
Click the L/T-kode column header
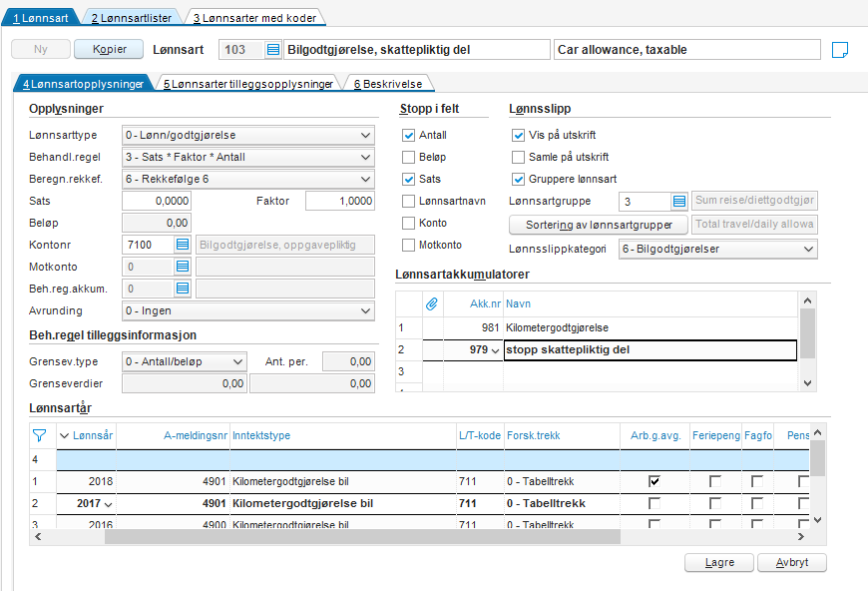[480, 436]
